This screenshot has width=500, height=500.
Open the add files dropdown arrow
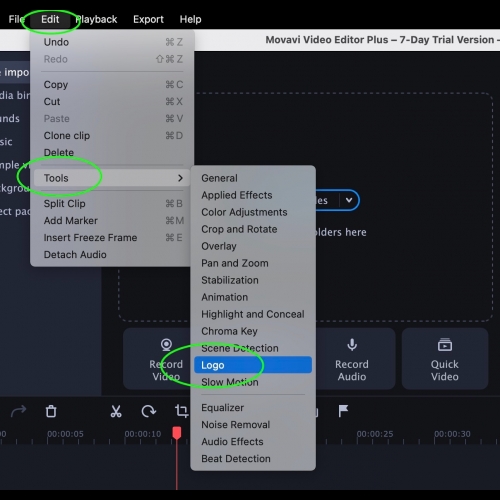[x=349, y=200]
